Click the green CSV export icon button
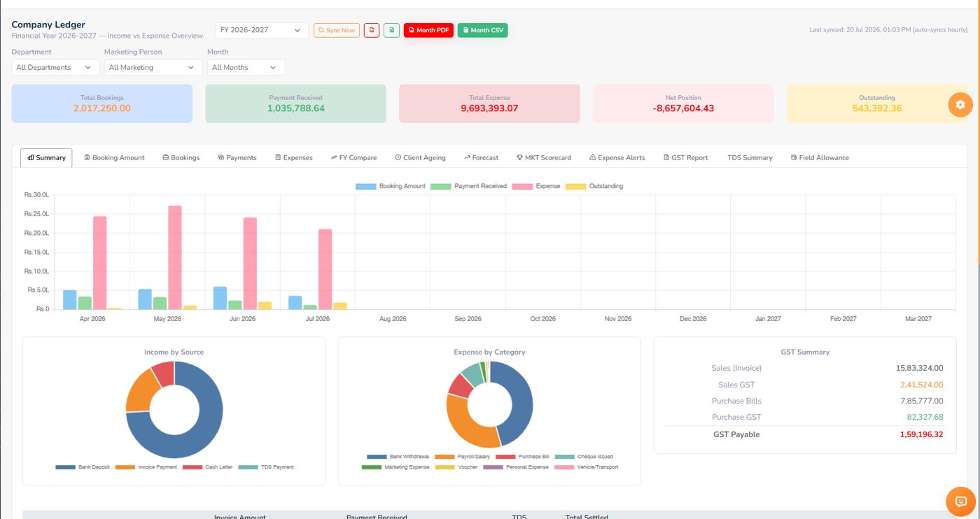 [x=391, y=30]
